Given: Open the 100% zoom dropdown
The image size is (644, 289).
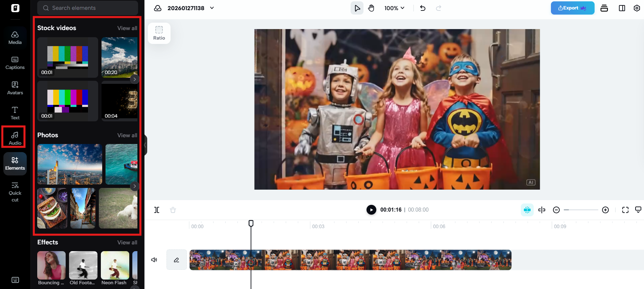Looking at the screenshot, I should point(394,8).
